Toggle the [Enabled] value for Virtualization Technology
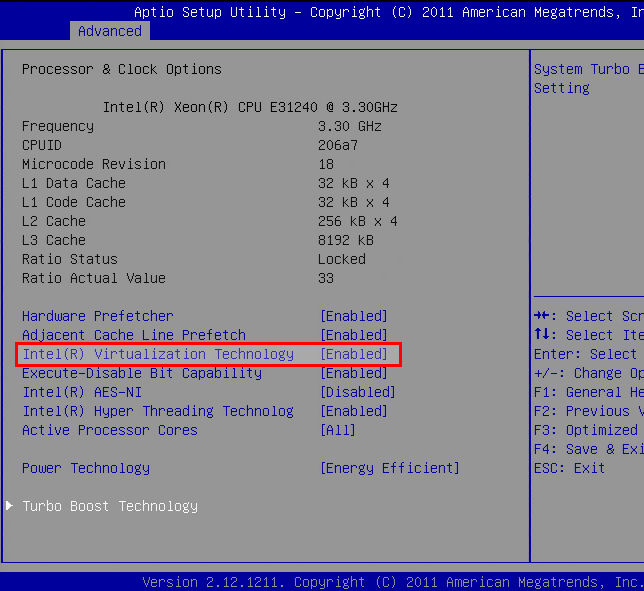Viewport: 644px width, 591px height. pos(354,354)
